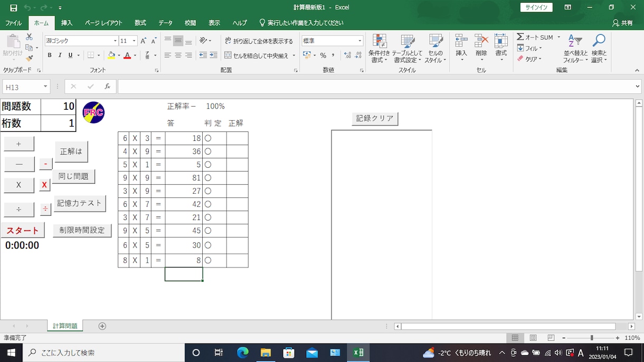This screenshot has width=644, height=362.
Task: Click the 記録クリア button
Action: (x=375, y=118)
